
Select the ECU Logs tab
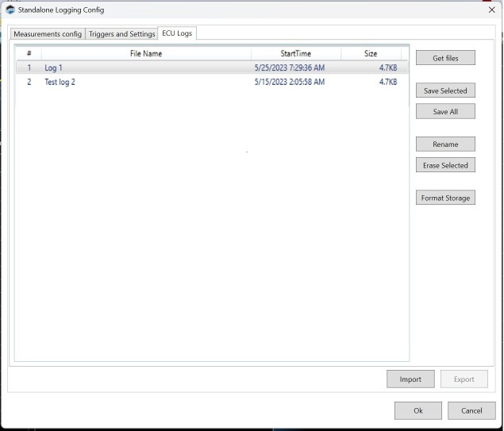(176, 33)
